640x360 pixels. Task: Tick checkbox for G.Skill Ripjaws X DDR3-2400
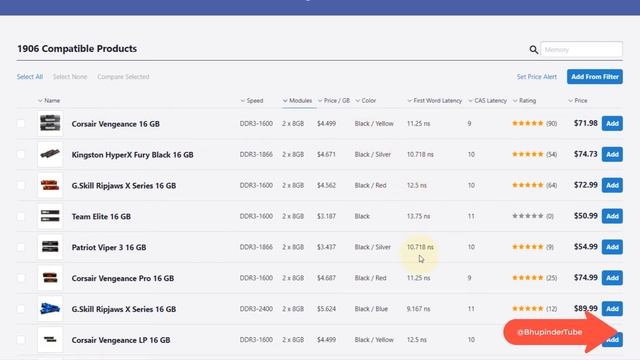point(21,309)
